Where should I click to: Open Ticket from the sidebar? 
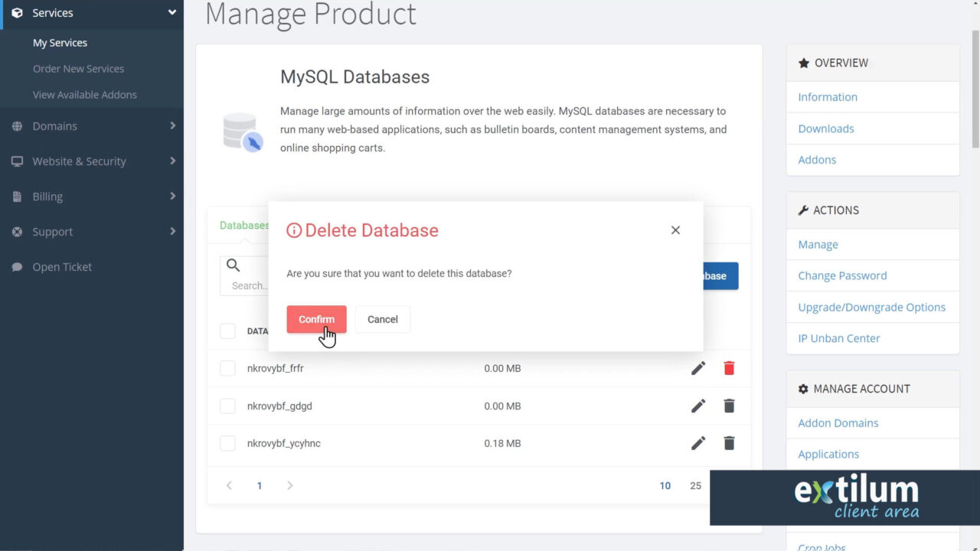point(62,267)
